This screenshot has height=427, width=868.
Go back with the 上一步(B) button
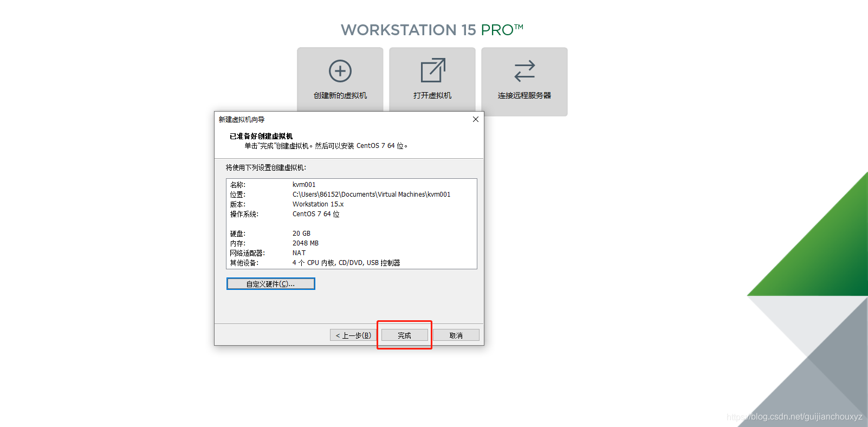pos(353,335)
